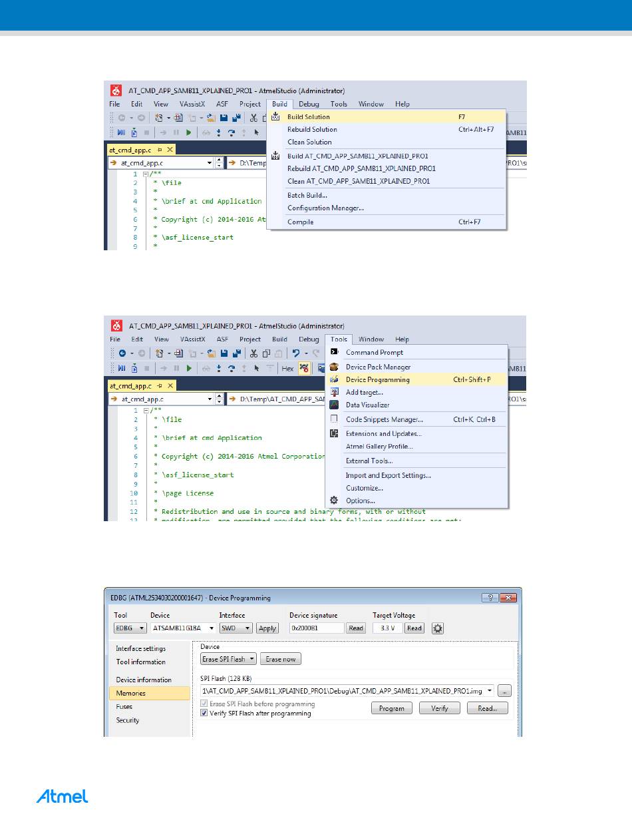This screenshot has height=840, width=632.
Task: Click the Apply button in Device Programming
Action: click(x=267, y=628)
